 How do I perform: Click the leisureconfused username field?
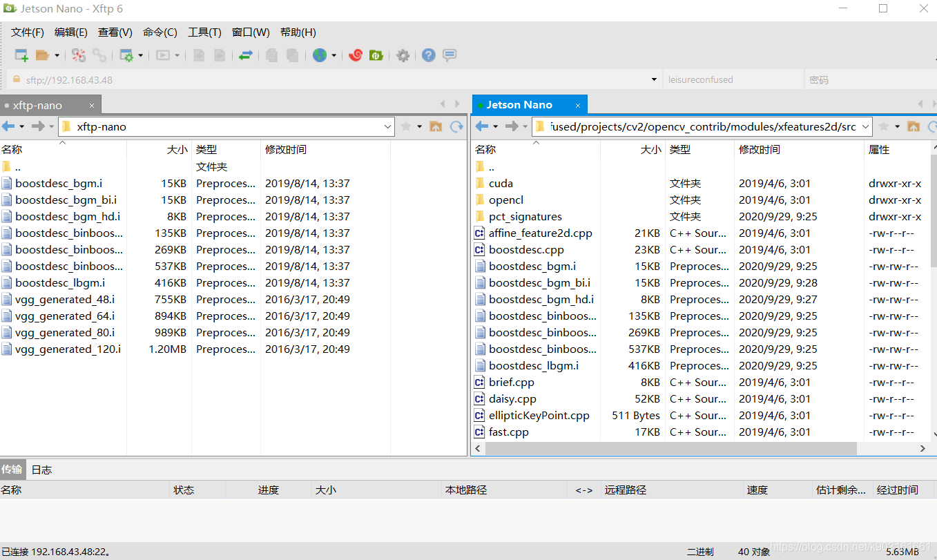pos(732,79)
